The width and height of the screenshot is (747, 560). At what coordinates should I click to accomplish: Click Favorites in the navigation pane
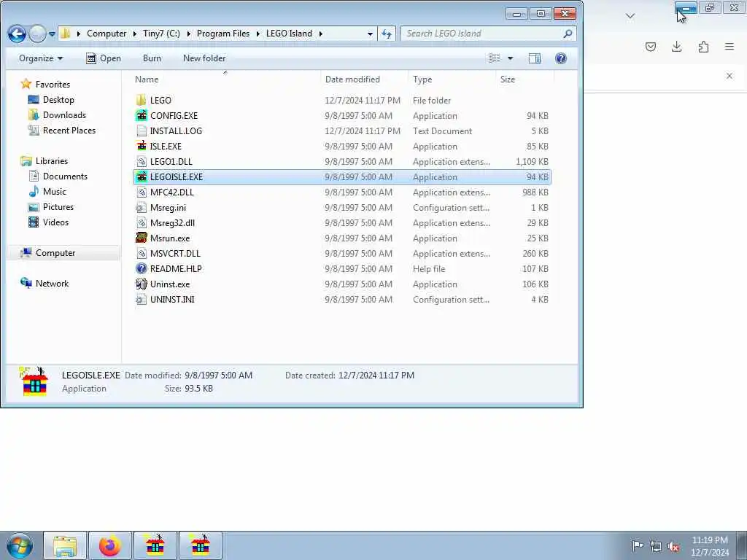click(53, 85)
